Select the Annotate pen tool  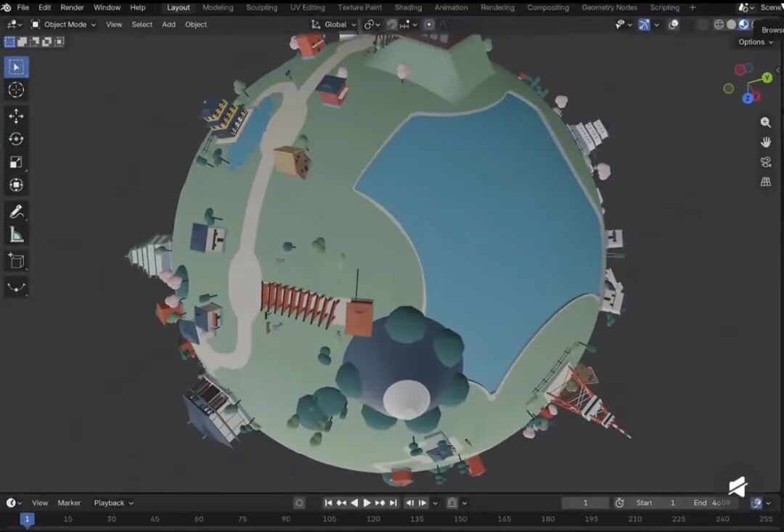click(16, 211)
